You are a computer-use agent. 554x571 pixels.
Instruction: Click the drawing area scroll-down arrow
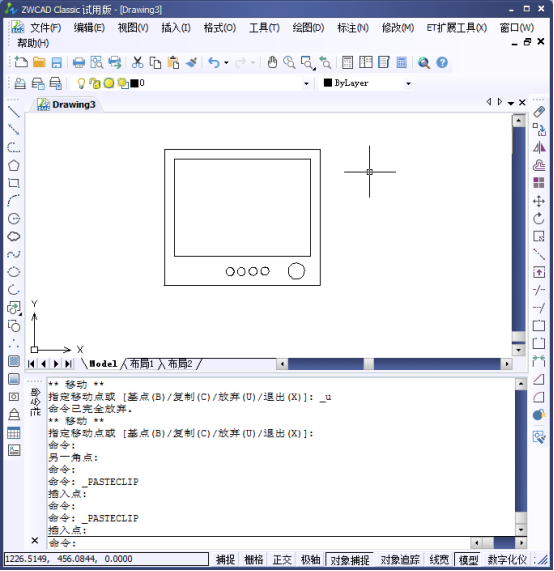click(518, 350)
